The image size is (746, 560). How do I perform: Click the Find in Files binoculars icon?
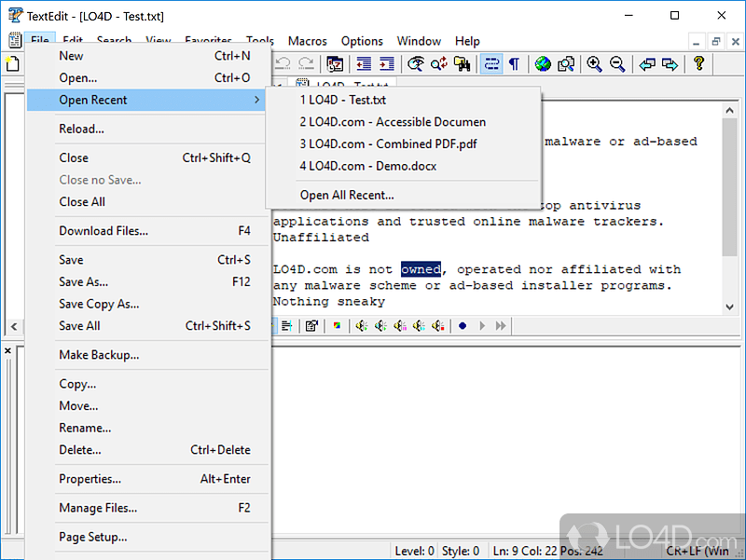(462, 63)
